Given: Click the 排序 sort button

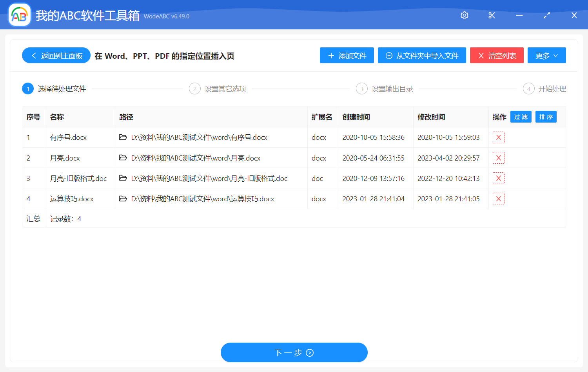Looking at the screenshot, I should (x=546, y=117).
